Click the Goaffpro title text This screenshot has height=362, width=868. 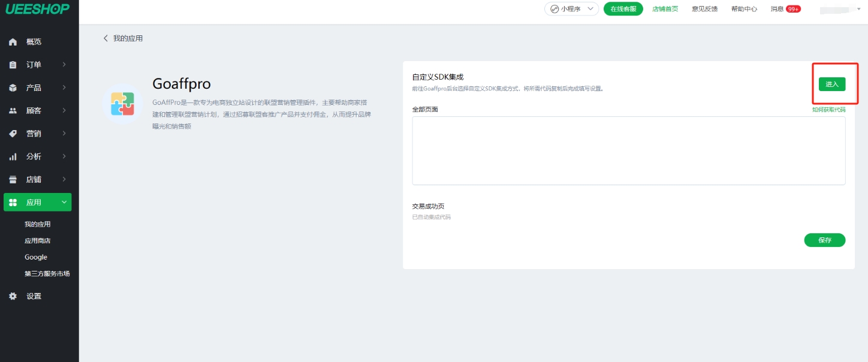(182, 83)
